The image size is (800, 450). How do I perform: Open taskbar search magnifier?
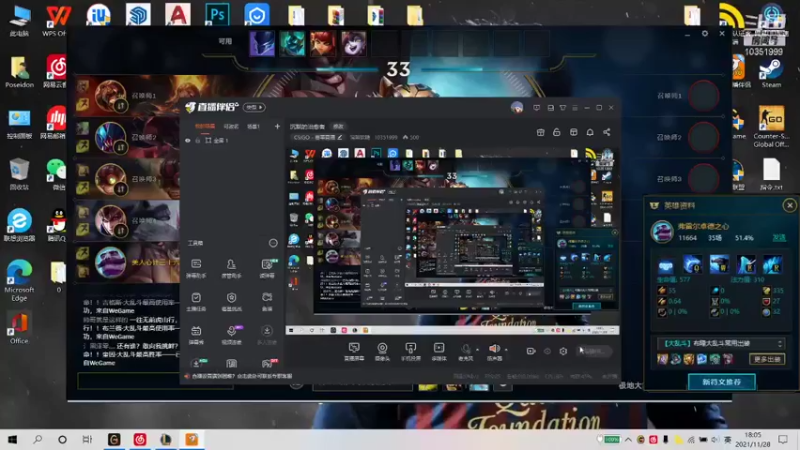(37, 439)
